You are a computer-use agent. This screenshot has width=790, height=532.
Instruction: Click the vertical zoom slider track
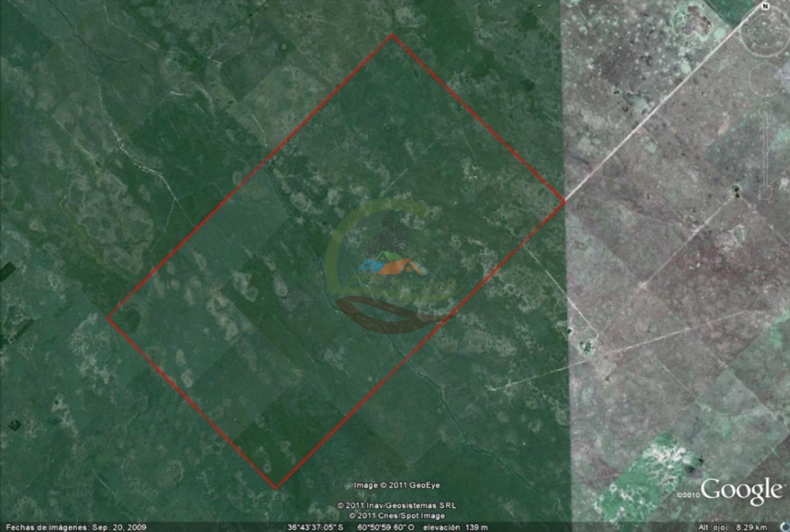[x=765, y=151]
